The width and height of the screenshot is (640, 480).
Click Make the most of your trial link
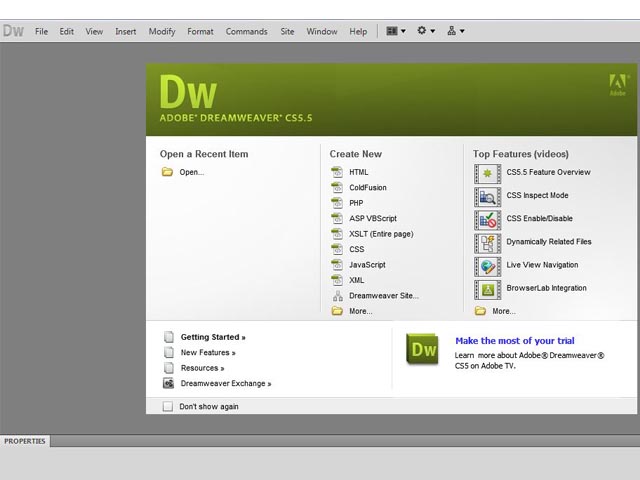point(514,341)
